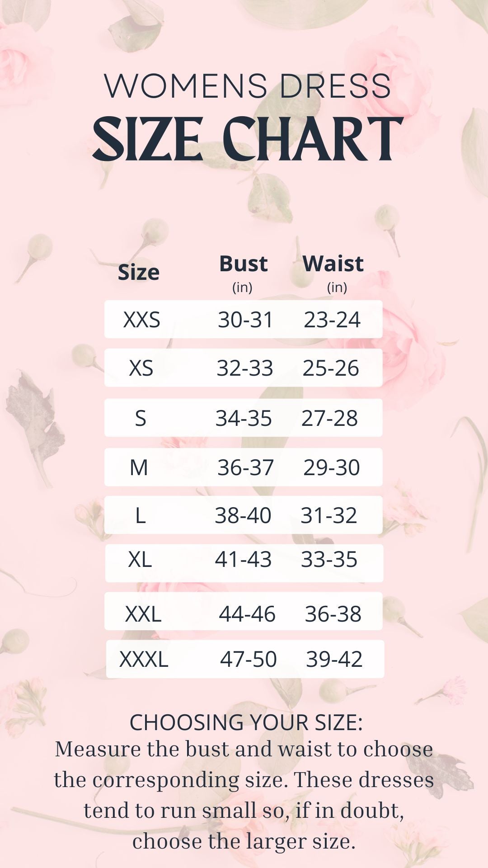Select the XXL size label
Screen dimensions: 488x868
pyautogui.click(x=143, y=614)
